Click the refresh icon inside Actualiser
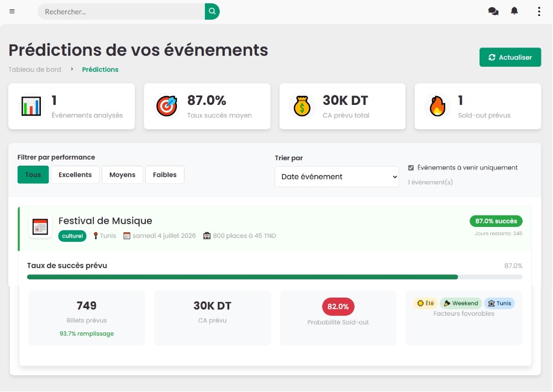The width and height of the screenshot is (553, 392). coord(492,57)
